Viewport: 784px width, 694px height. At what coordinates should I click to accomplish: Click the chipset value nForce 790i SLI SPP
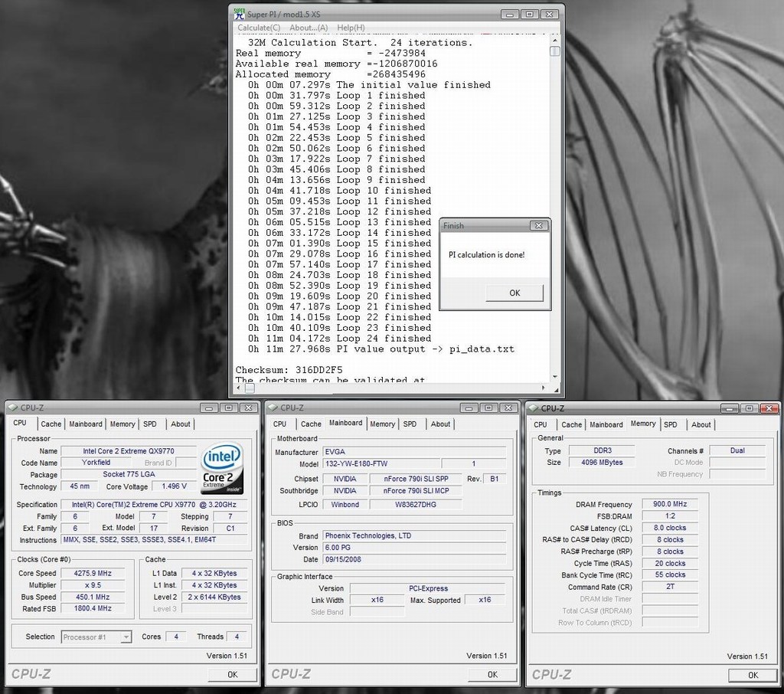click(416, 479)
